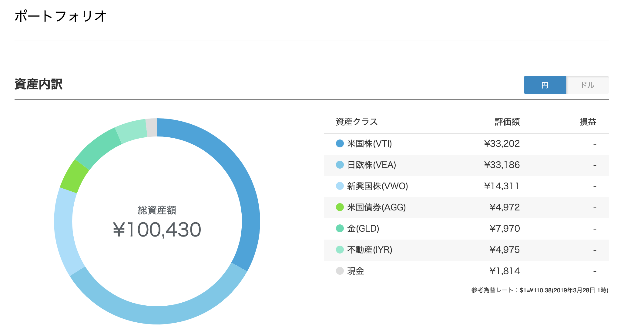Select the 現金 row label
The image size is (644, 336).
[356, 271]
